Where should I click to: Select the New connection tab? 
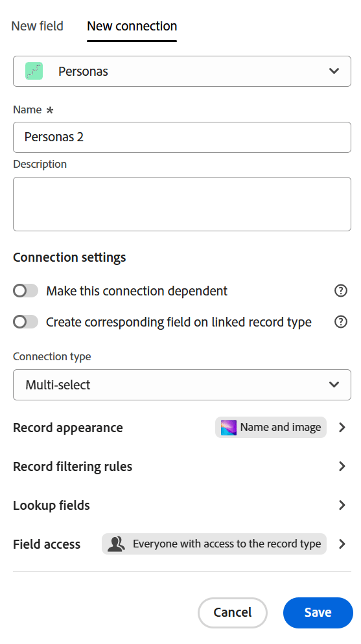point(132,27)
